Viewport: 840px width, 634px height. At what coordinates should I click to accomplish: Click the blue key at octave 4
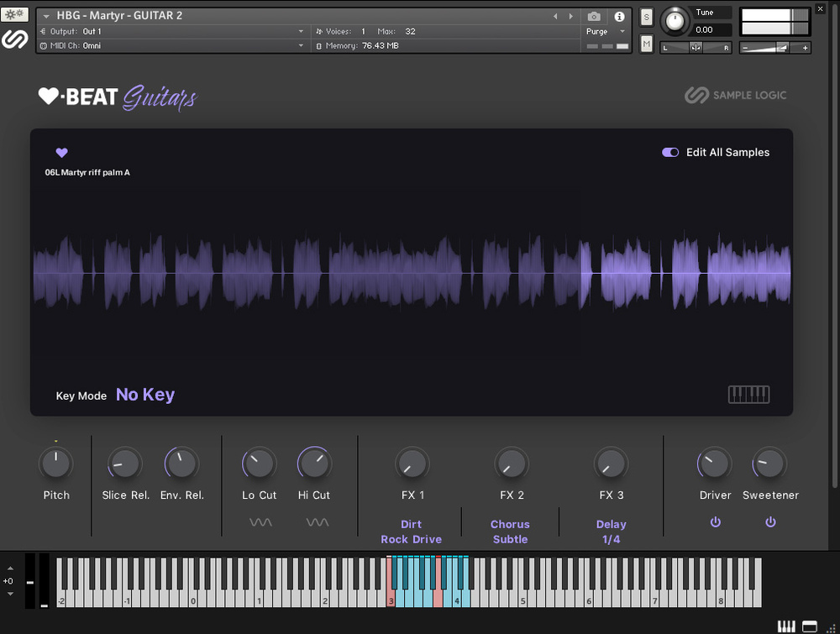tap(456, 599)
